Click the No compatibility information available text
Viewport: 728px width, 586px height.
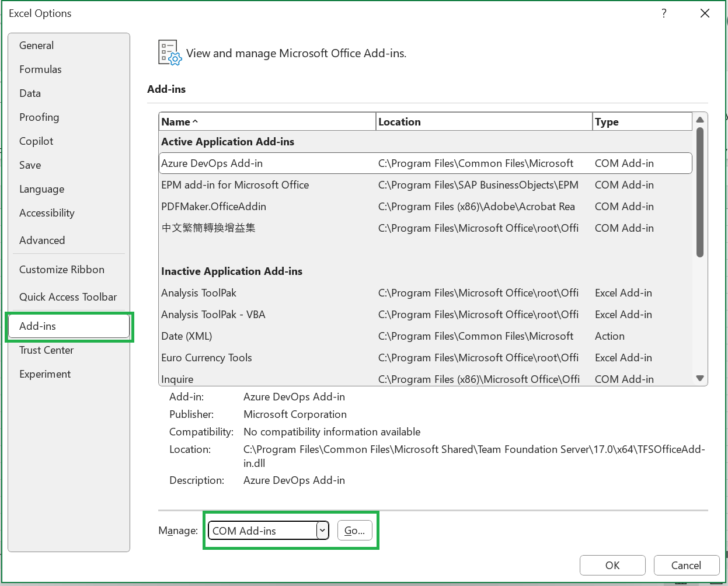(x=332, y=432)
